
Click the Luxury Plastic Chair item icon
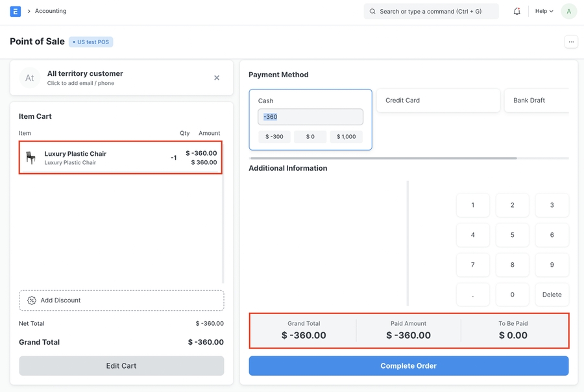click(x=29, y=157)
